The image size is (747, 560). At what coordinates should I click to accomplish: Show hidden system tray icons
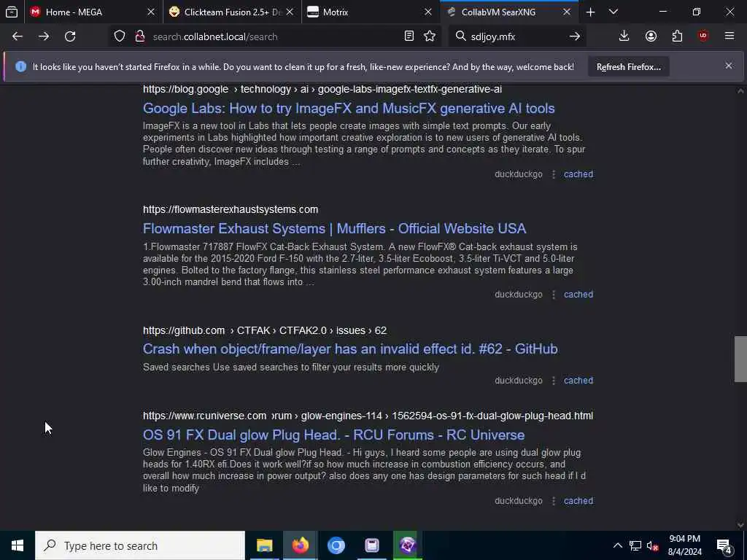coord(617,545)
